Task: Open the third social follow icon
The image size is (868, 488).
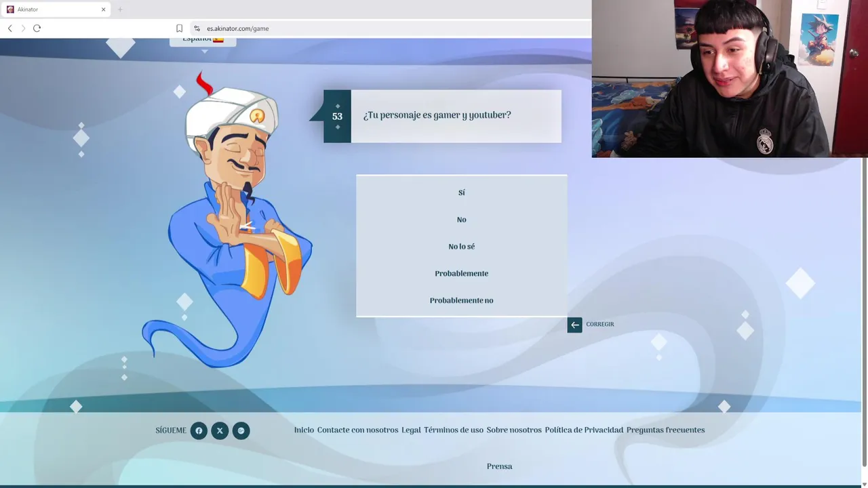Action: pyautogui.click(x=241, y=430)
